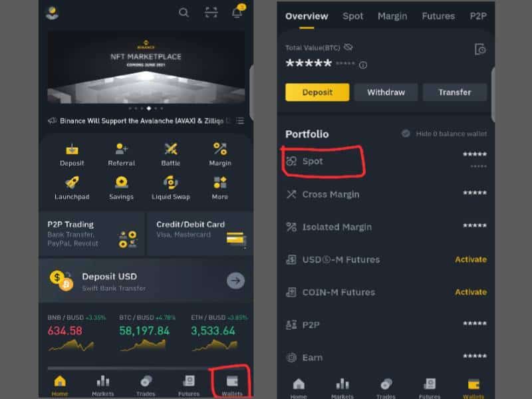Open the notification bell icon

tap(237, 12)
